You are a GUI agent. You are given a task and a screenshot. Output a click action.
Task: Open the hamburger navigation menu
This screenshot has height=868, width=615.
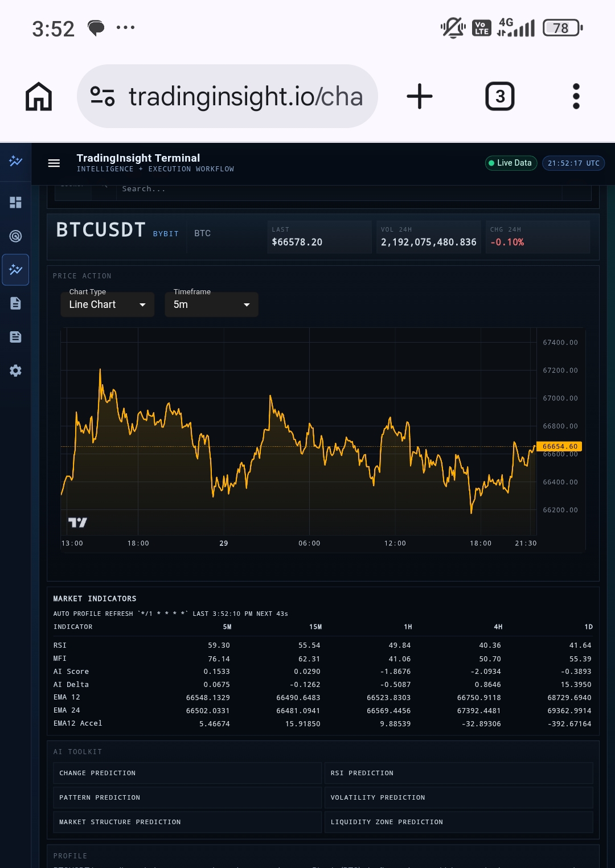coord(54,163)
